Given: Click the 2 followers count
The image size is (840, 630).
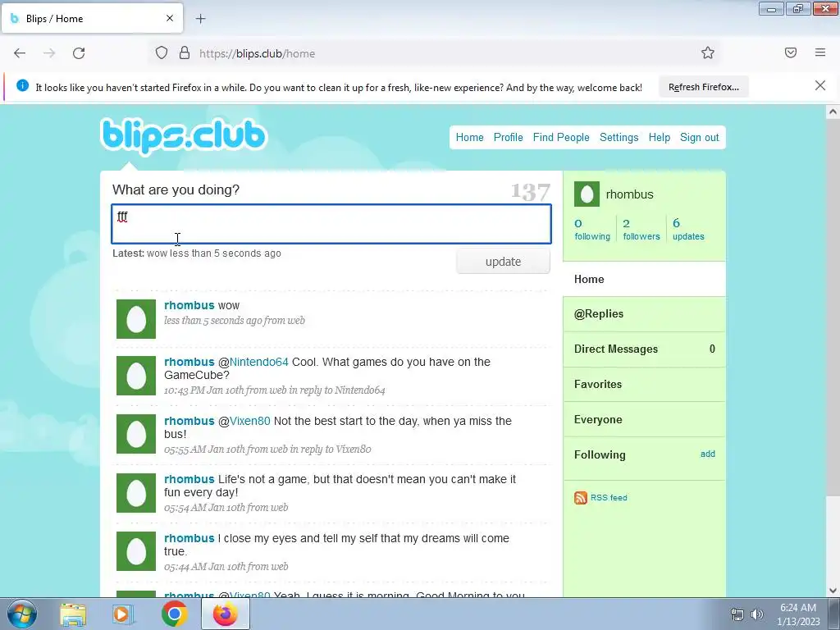Looking at the screenshot, I should coord(641,229).
